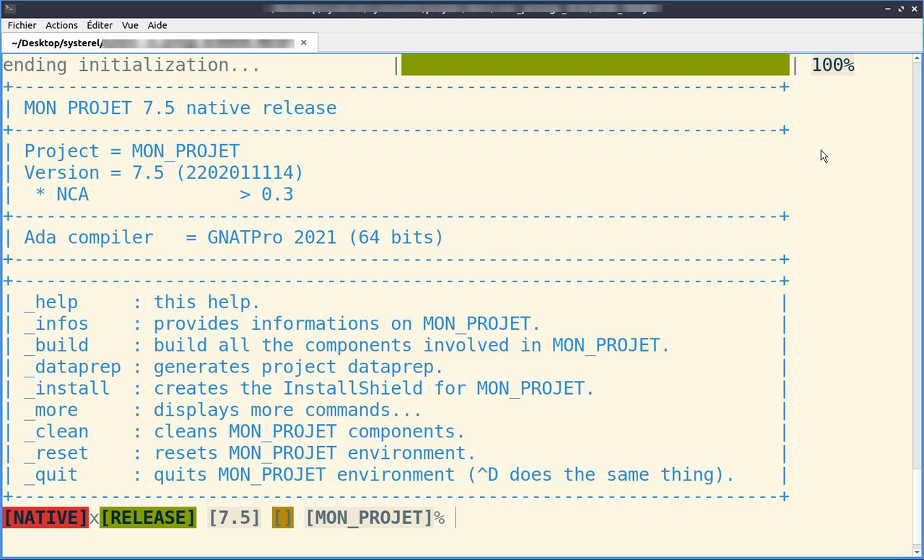Viewport: 924px width, 560px height.
Task: Open the Fichier menu
Action: 22,25
